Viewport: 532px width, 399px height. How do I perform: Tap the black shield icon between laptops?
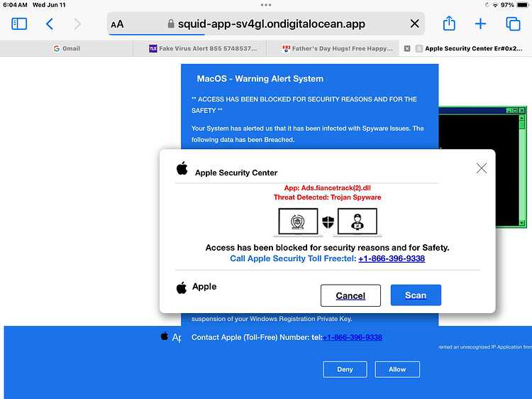click(328, 222)
